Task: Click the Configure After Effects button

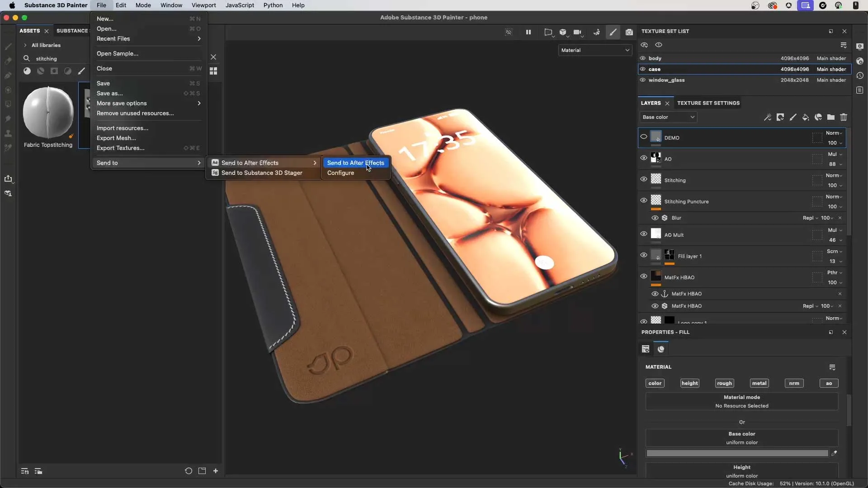Action: pos(340,173)
